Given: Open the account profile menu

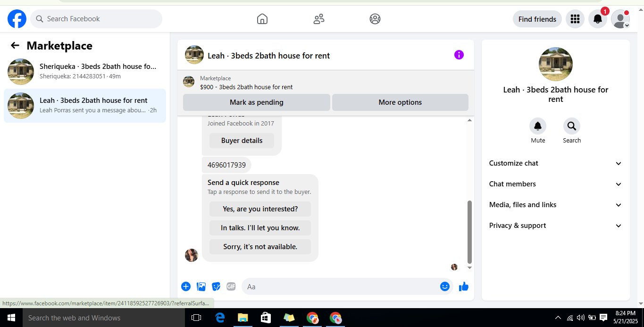Looking at the screenshot, I should pos(620,19).
